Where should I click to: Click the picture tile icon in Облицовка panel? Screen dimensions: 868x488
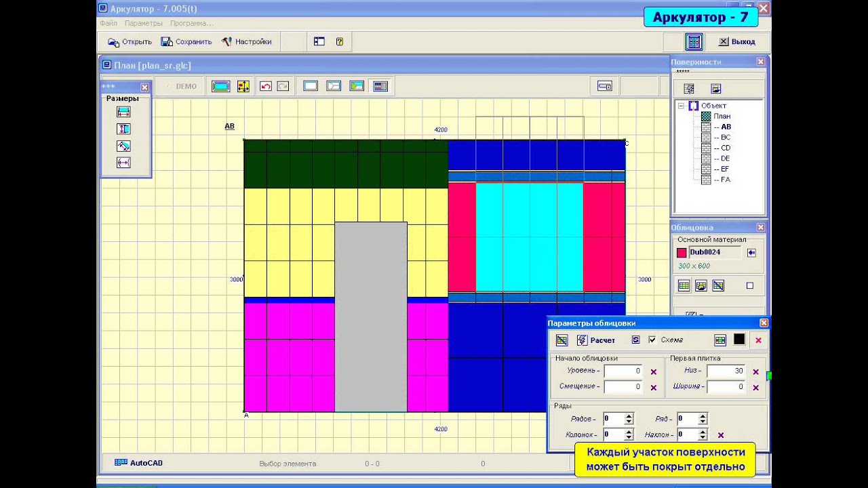(701, 286)
